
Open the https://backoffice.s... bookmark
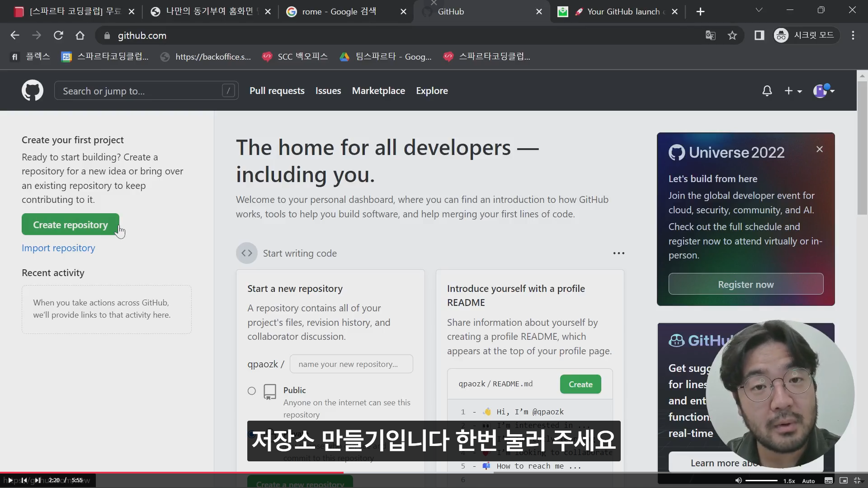pos(206,56)
